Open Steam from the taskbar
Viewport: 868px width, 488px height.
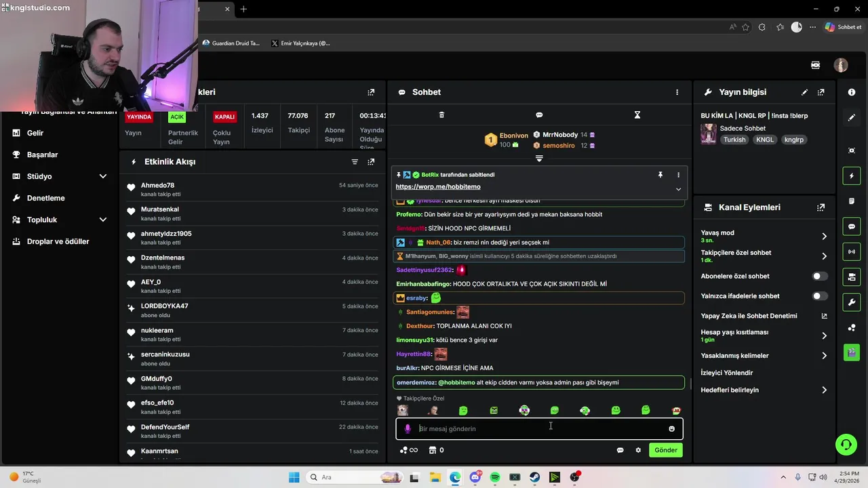click(x=535, y=477)
